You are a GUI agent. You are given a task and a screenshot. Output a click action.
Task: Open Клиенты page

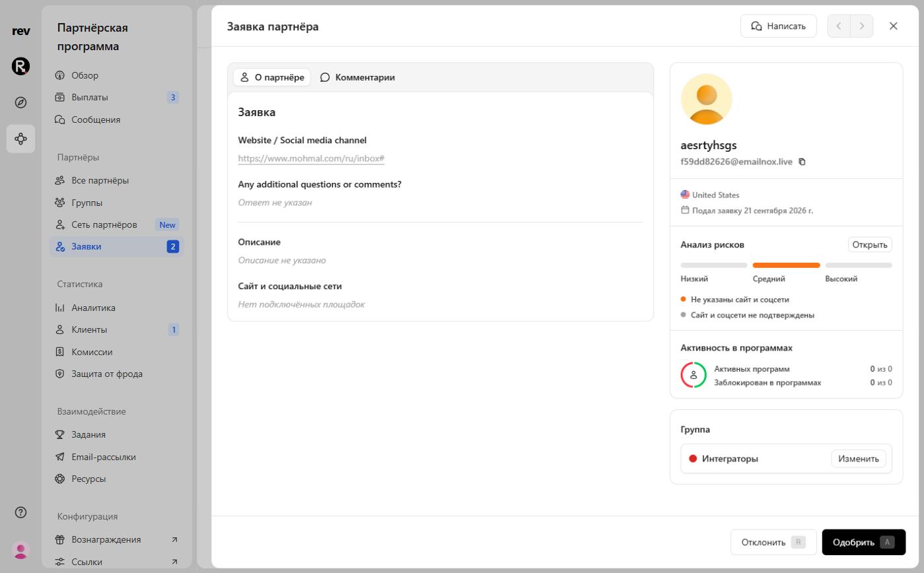[x=116, y=329]
